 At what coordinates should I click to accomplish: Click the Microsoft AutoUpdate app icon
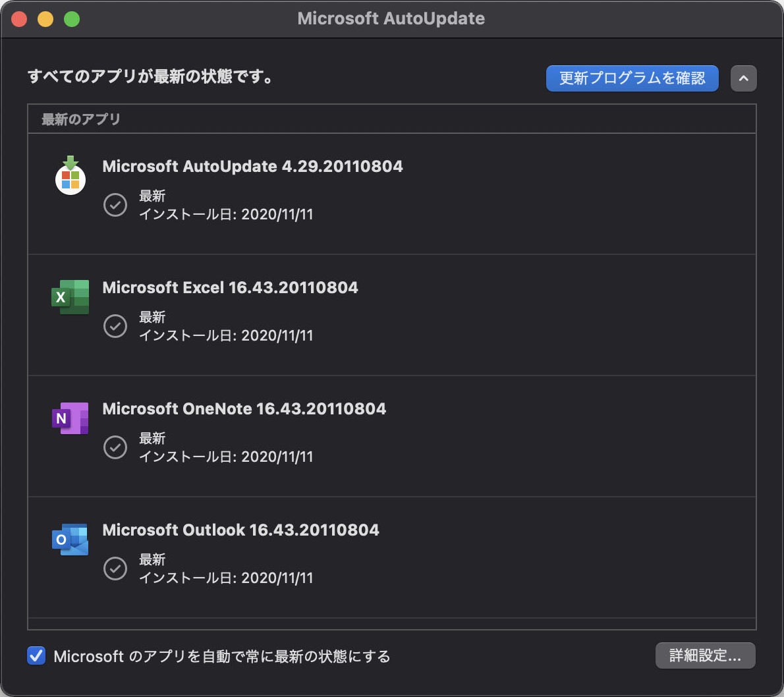70,175
